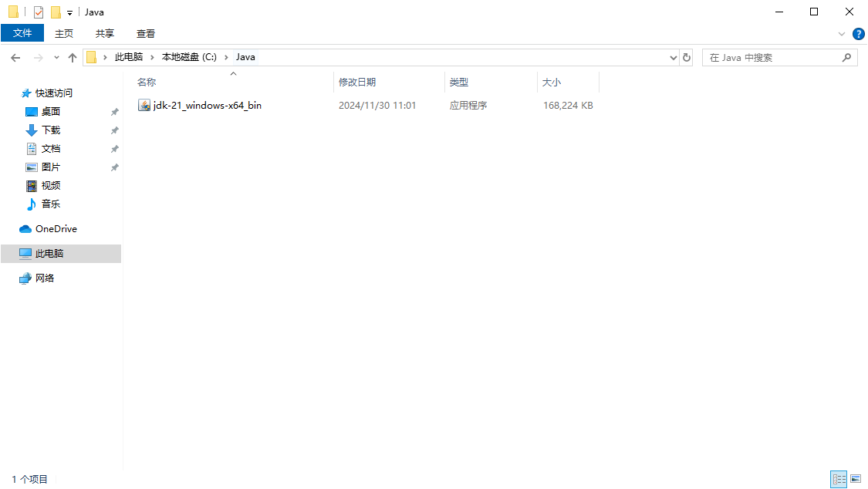Sort by the 修改日期 column header
Screen dimensions: 868x489
357,82
